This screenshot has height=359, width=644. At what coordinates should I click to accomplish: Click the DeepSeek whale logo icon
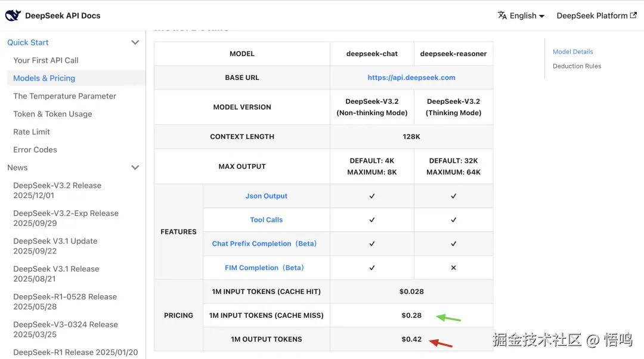[x=13, y=16]
